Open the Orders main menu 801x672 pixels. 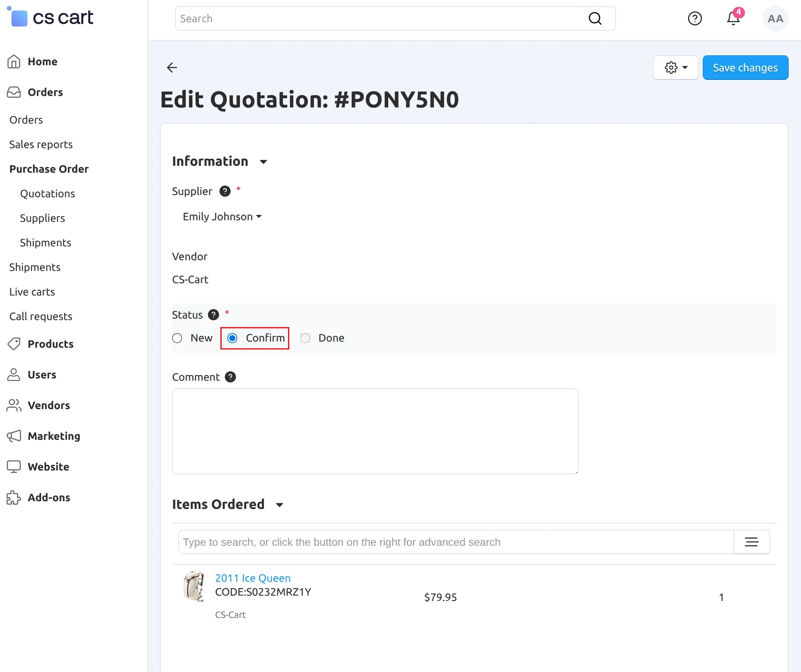tap(45, 92)
